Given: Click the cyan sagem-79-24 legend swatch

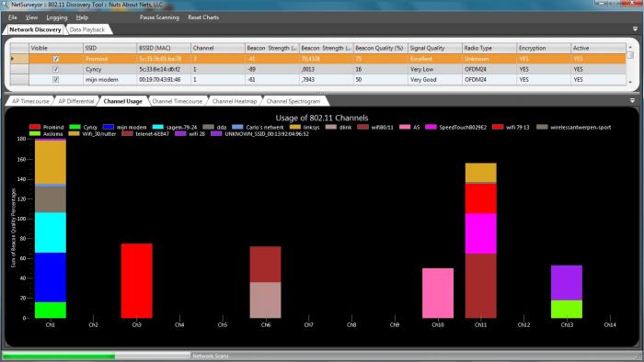Looking at the screenshot, I should tap(157, 127).
